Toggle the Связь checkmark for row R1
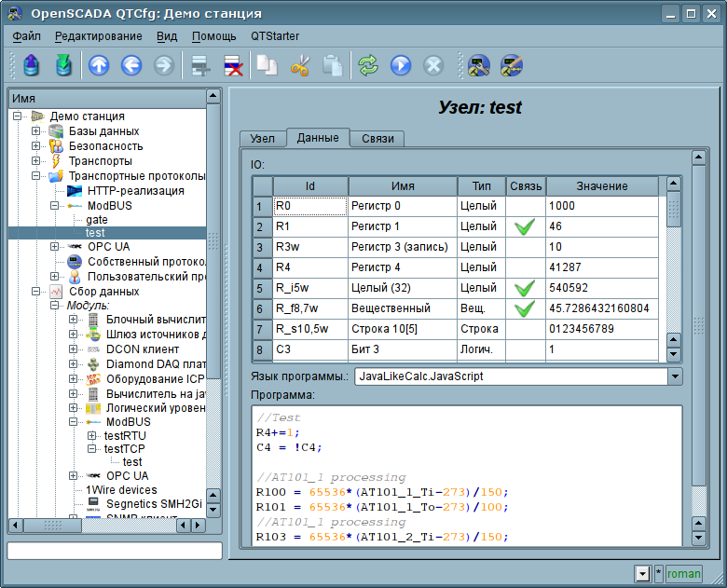 coord(526,226)
